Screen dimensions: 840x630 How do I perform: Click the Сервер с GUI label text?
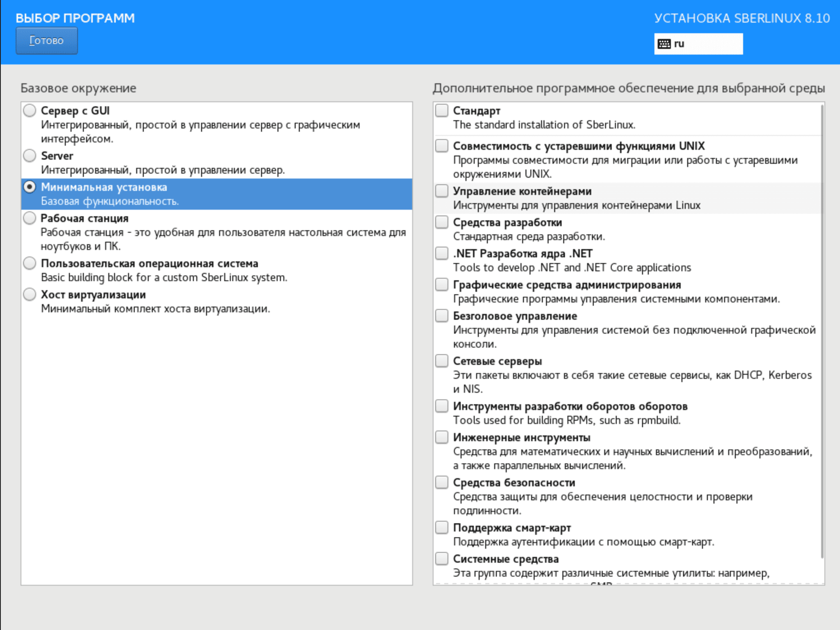pos(75,111)
